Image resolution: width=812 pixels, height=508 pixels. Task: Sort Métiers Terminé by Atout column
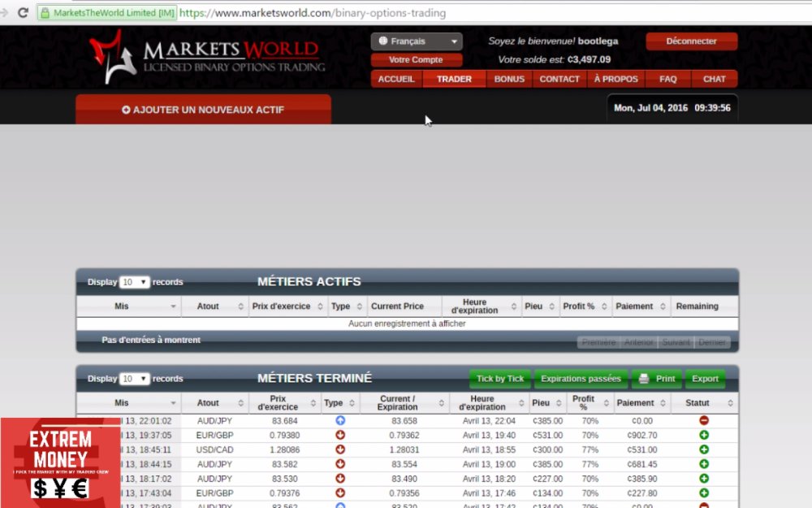click(x=215, y=403)
